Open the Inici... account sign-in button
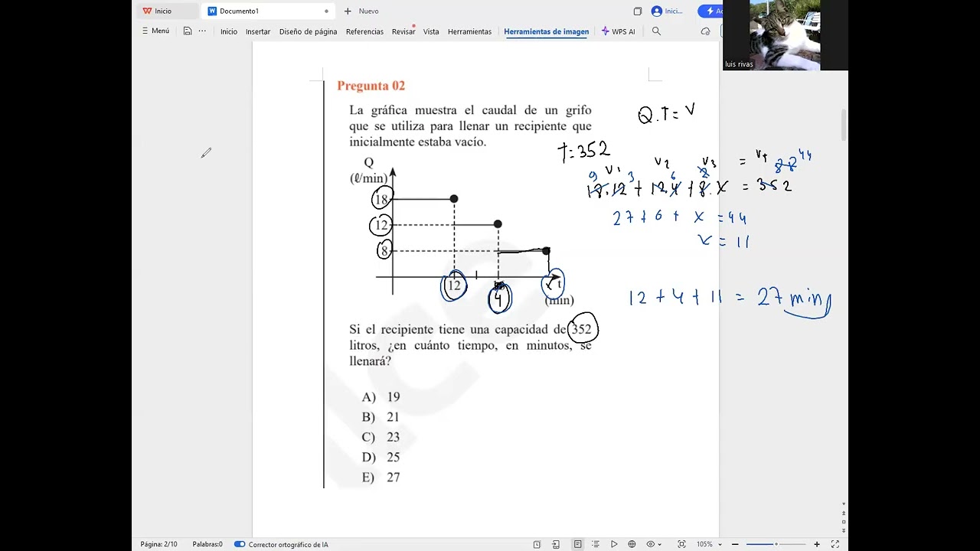The height and width of the screenshot is (551, 980). 667,11
